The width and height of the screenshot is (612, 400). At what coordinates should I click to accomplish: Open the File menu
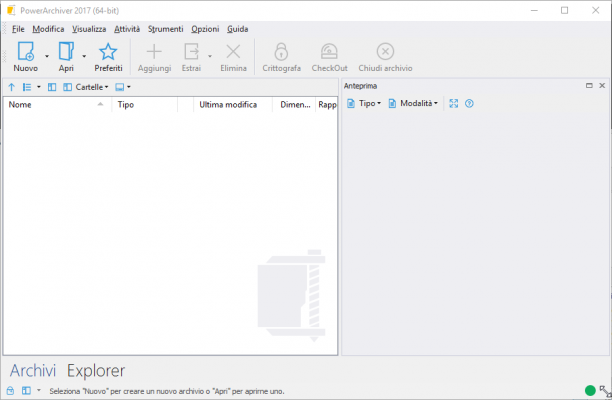[x=18, y=29]
